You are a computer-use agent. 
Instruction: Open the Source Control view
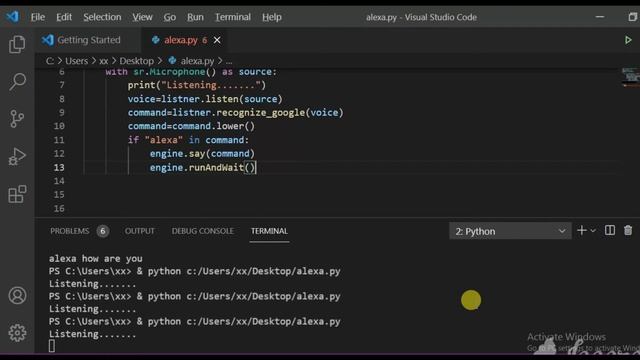click(x=17, y=119)
